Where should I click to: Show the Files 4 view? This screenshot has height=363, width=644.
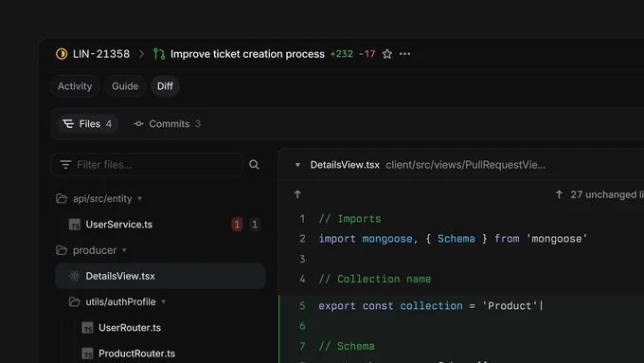coord(87,124)
